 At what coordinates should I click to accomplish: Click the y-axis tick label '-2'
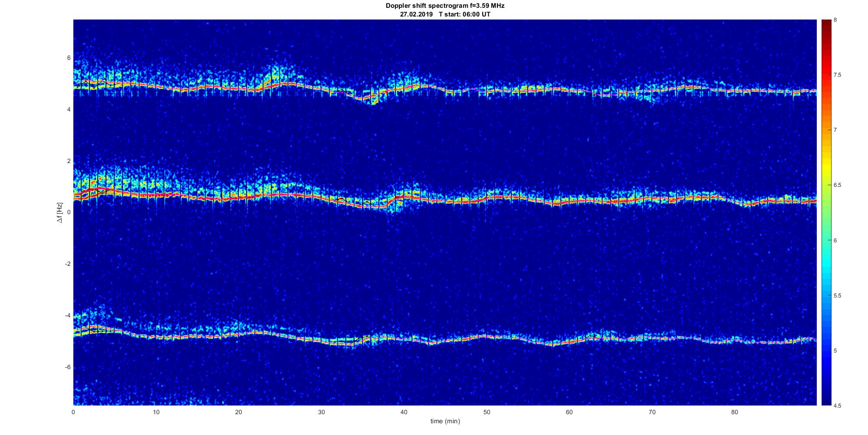(x=67, y=264)
